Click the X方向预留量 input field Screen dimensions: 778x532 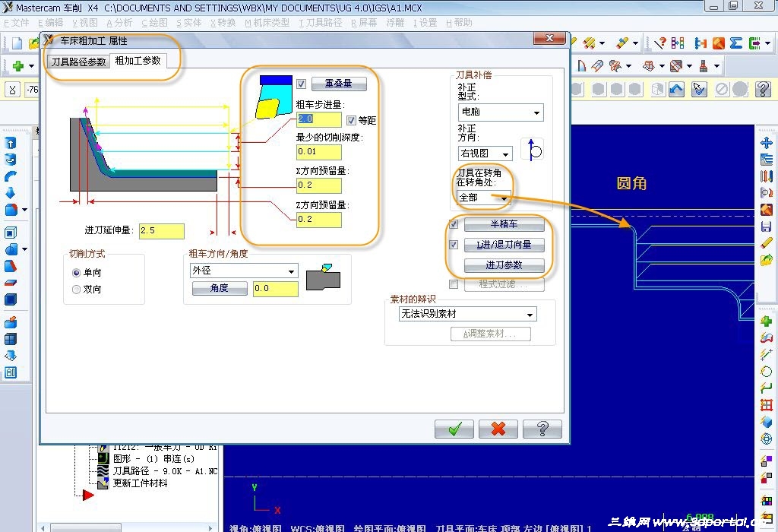pyautogui.click(x=318, y=185)
